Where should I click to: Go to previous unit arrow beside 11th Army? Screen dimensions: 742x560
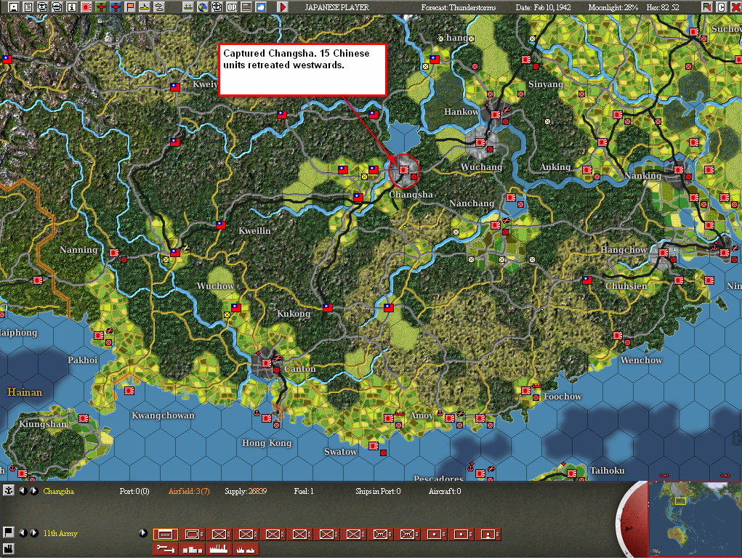[23, 533]
